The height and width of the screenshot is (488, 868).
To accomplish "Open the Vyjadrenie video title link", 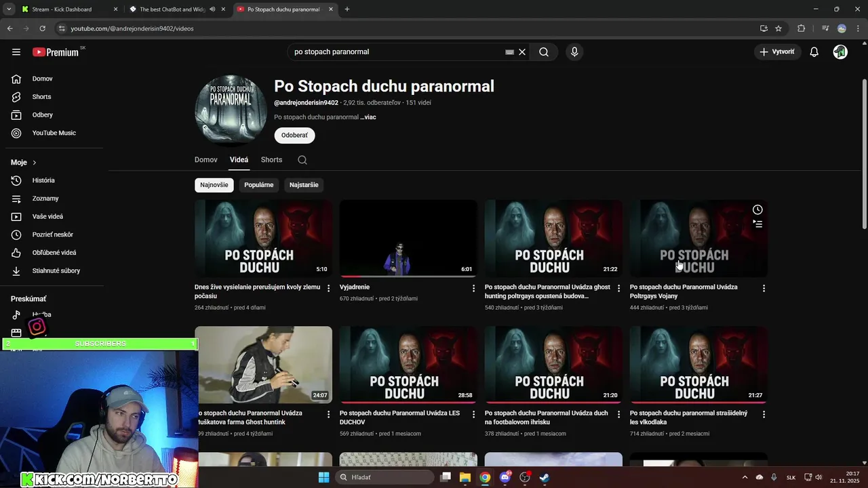I will point(355,287).
